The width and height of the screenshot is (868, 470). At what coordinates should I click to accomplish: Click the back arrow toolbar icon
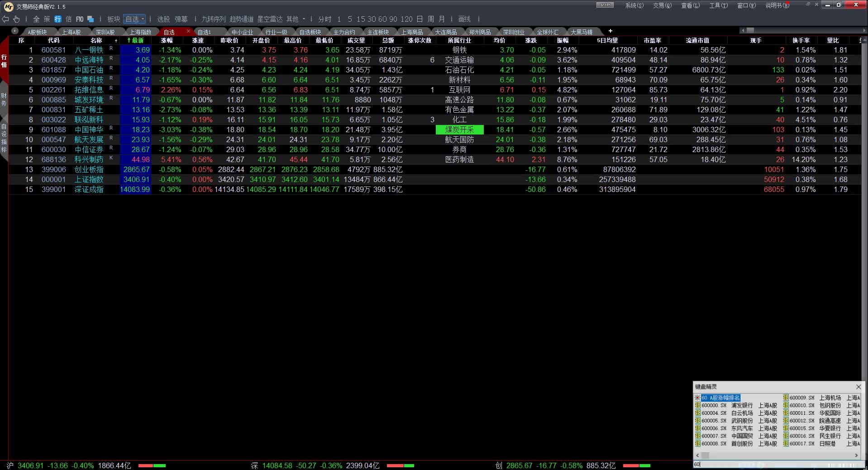[5, 19]
